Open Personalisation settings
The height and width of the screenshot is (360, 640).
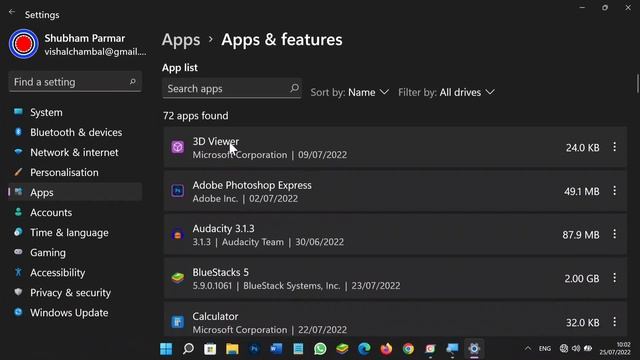tap(75, 172)
